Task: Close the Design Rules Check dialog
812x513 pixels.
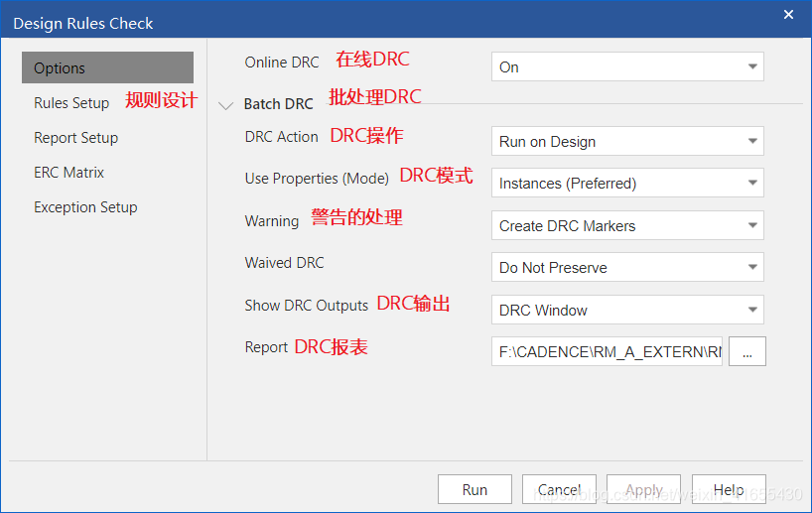Action: pos(788,15)
